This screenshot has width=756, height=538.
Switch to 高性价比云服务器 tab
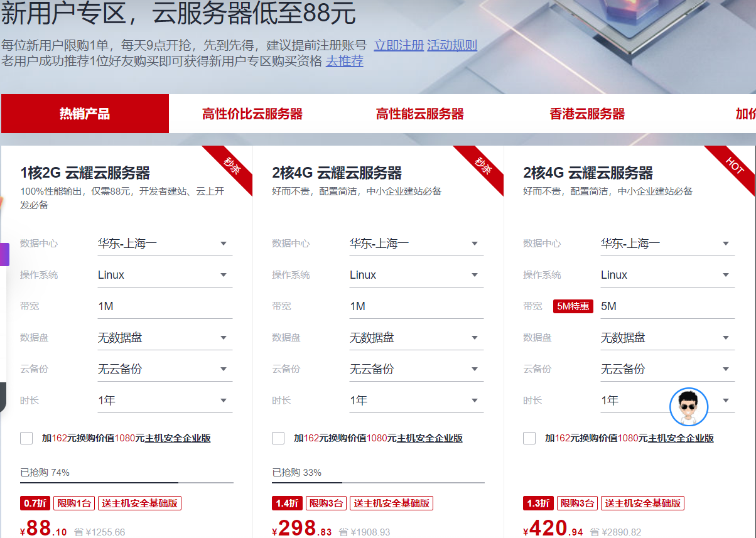pos(252,114)
